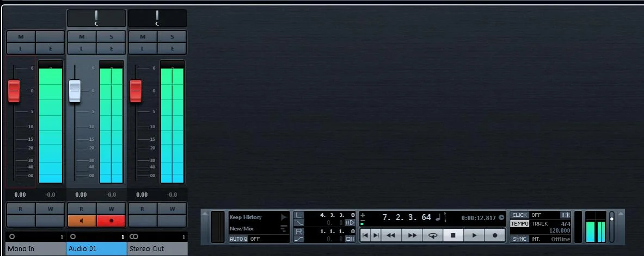Enable Write automation on Stereo Out
The height and width of the screenshot is (256, 644).
[x=172, y=209]
